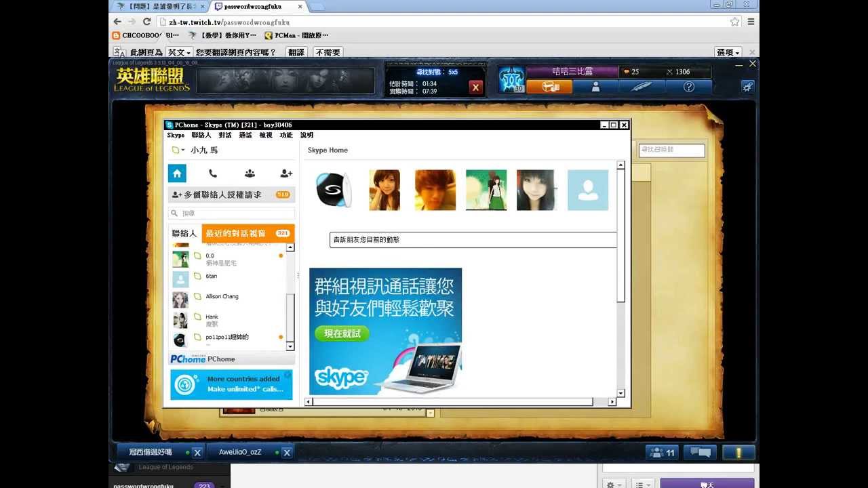This screenshot has width=868, height=488.
Task: Click the Skype Home scroll-down arrow
Action: [x=620, y=392]
